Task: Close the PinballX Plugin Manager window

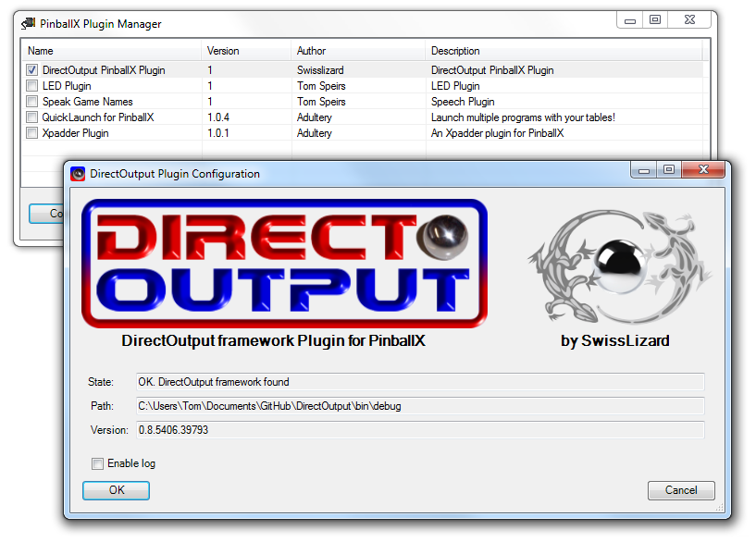Action: pos(689,20)
